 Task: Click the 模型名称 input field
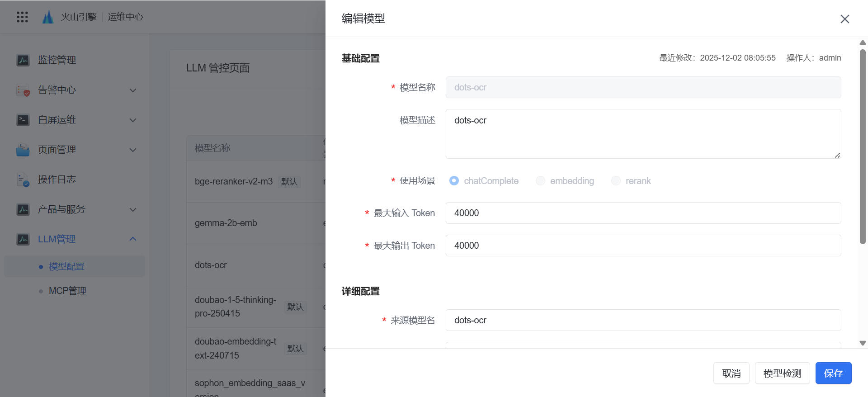(x=643, y=87)
